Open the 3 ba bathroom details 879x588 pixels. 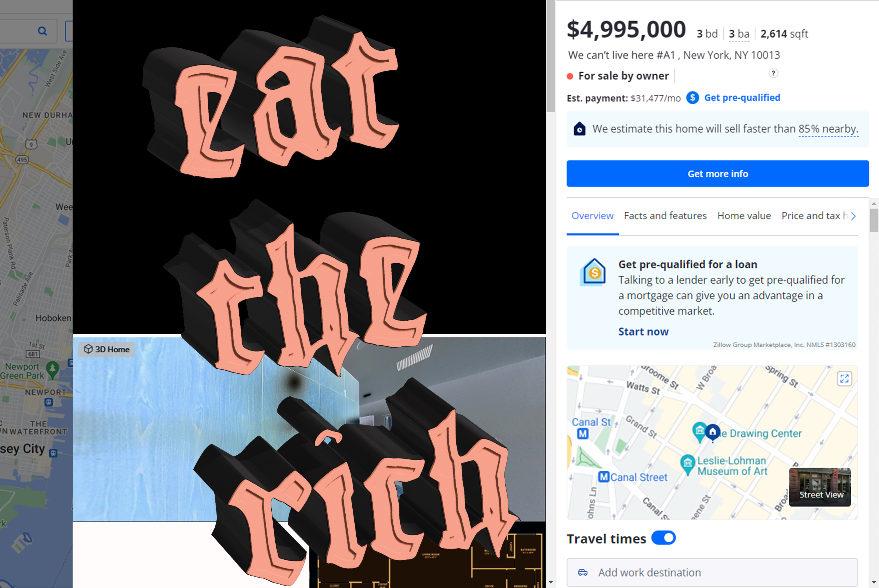(x=739, y=34)
